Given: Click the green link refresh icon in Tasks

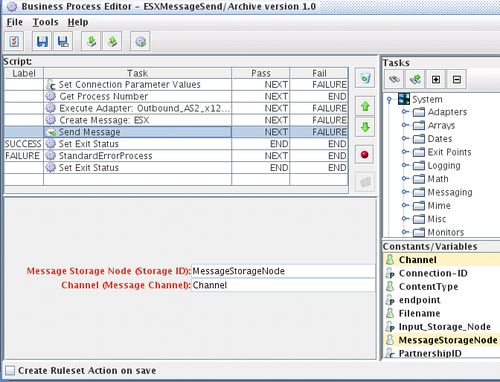Looking at the screenshot, I should coord(415,79).
